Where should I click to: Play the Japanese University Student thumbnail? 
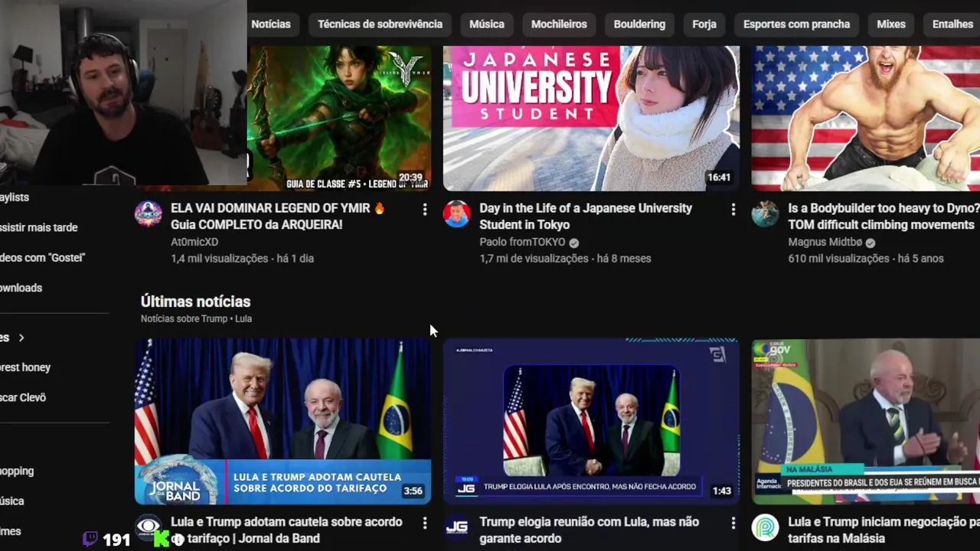pyautogui.click(x=591, y=119)
